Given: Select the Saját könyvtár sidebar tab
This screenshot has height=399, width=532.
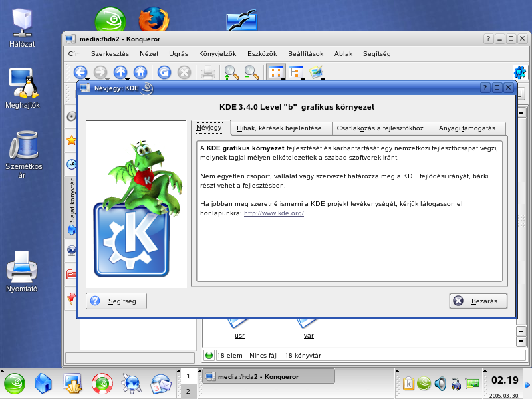Looking at the screenshot, I should click(x=72, y=206).
